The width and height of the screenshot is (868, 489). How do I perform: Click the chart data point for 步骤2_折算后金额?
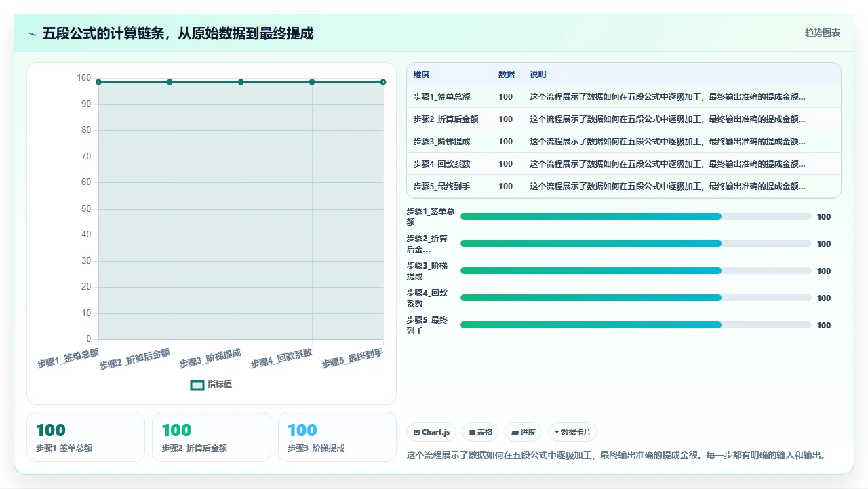170,82
